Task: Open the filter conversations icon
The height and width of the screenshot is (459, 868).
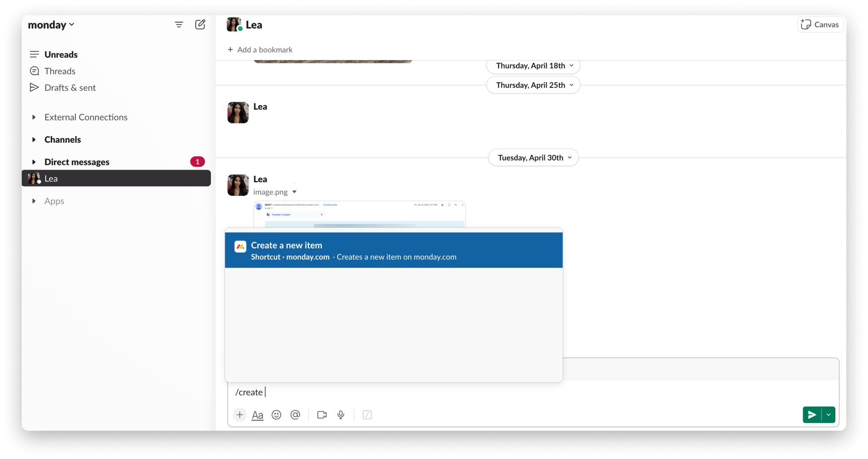Action: pyautogui.click(x=179, y=25)
